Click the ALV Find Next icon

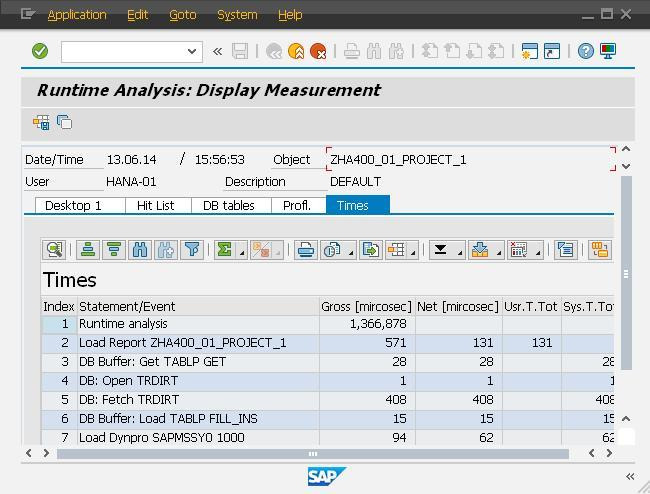165,250
